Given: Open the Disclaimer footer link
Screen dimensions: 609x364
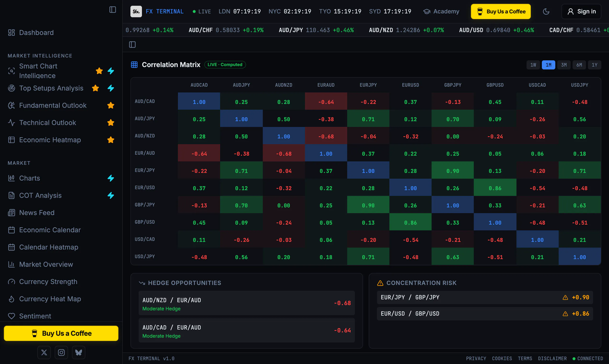Looking at the screenshot, I should click(x=552, y=358).
